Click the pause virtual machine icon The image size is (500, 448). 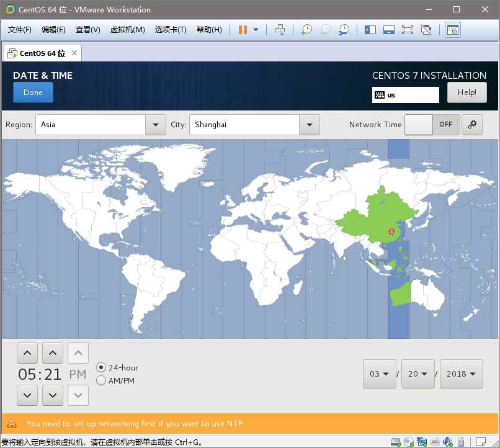(243, 30)
